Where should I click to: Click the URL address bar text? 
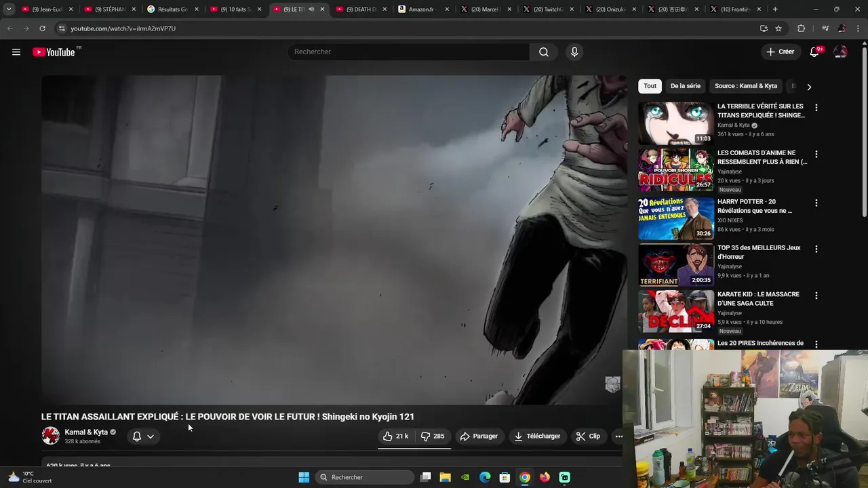click(123, 28)
